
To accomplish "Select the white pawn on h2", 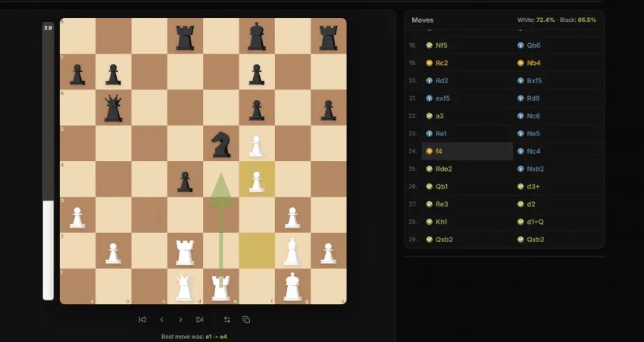I will [x=328, y=253].
